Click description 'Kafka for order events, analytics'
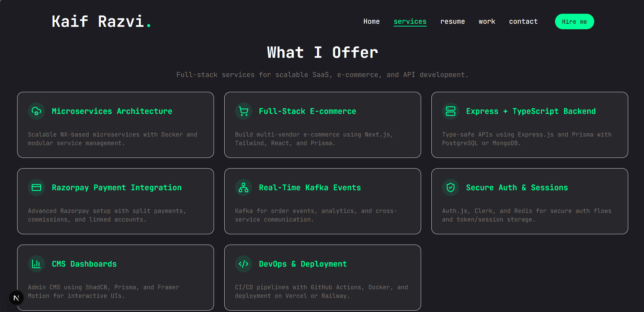Viewport: 644px width, 312px height. coord(316,215)
